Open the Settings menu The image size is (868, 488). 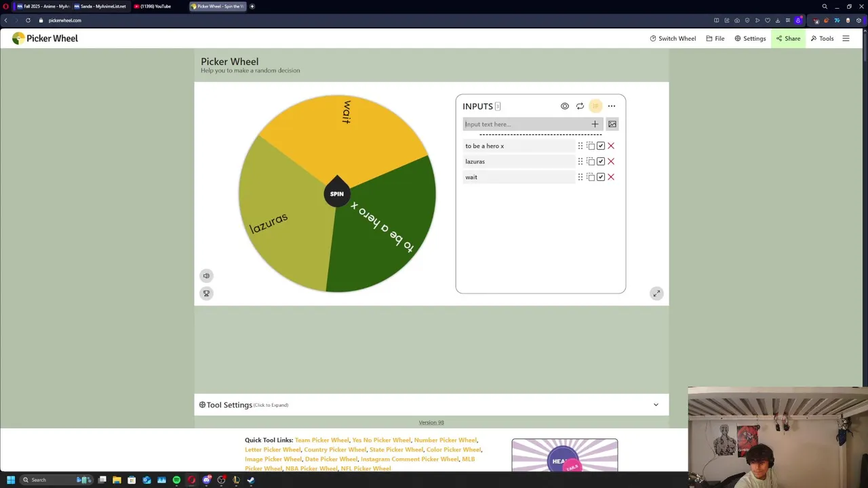pos(750,39)
